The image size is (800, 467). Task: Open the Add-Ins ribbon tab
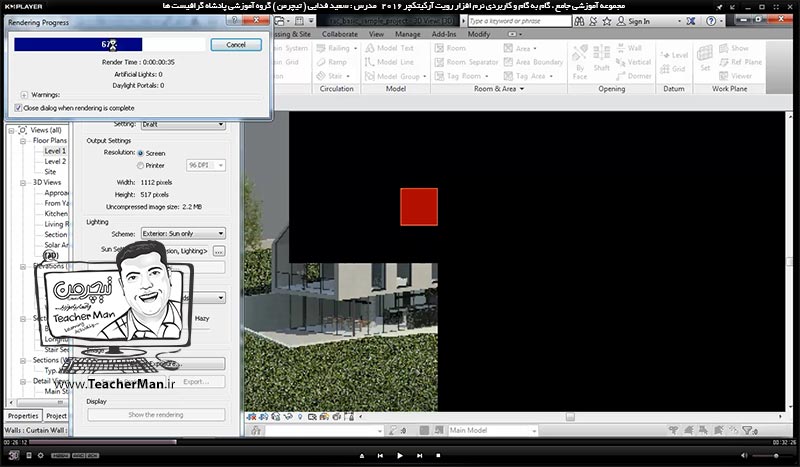coord(444,34)
